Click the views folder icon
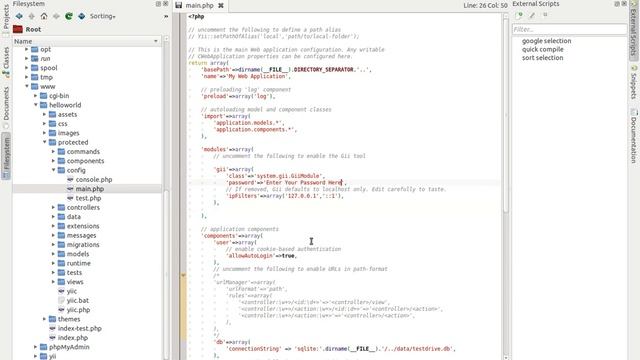This screenshot has width=640, height=360. tap(61, 282)
